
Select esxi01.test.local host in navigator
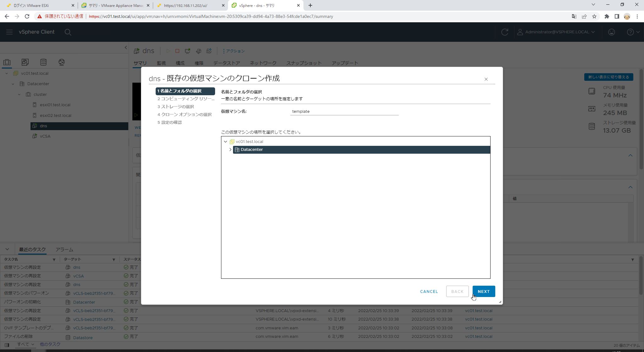click(x=55, y=105)
